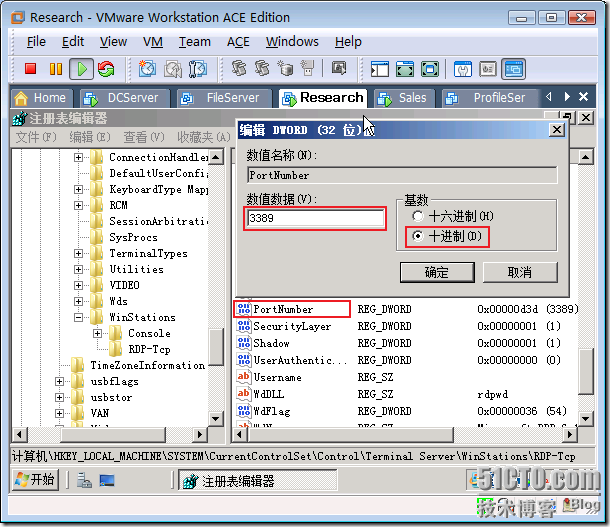610x527 pixels.
Task: Select the hexadecimal (十六进制) radio button
Action: pos(417,216)
